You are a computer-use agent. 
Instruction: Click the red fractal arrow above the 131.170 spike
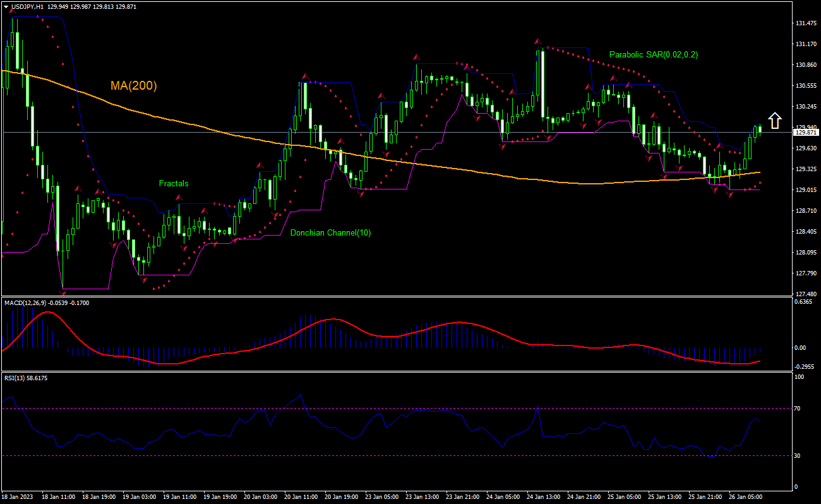pos(537,41)
